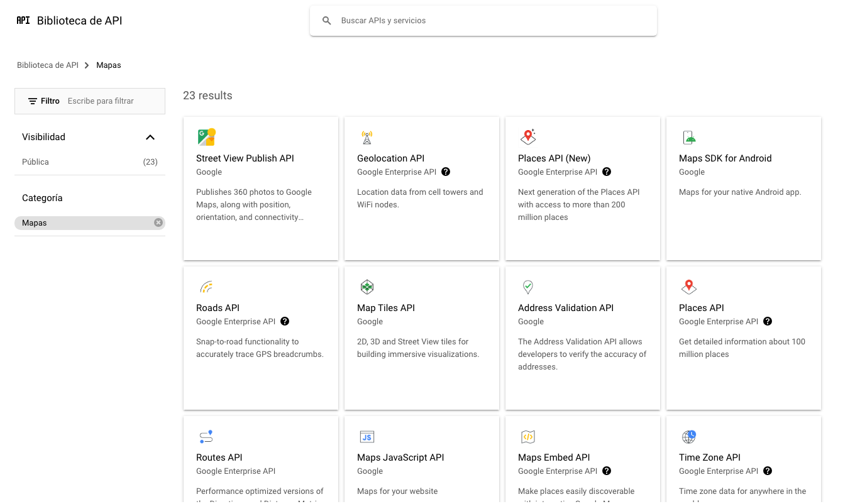Image resolution: width=855 pixels, height=504 pixels.
Task: Click help icon on Maps Embed API card
Action: point(607,471)
